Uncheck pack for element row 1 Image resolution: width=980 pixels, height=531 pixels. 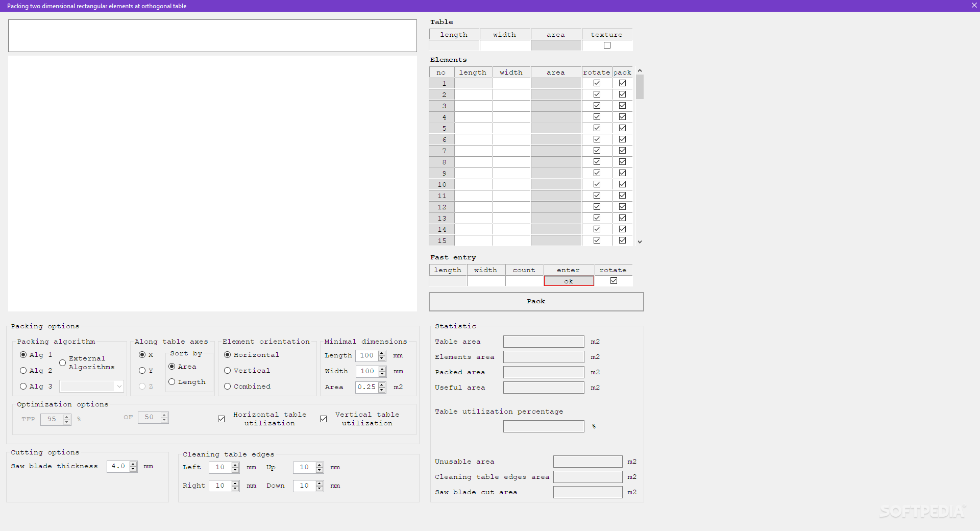(622, 83)
